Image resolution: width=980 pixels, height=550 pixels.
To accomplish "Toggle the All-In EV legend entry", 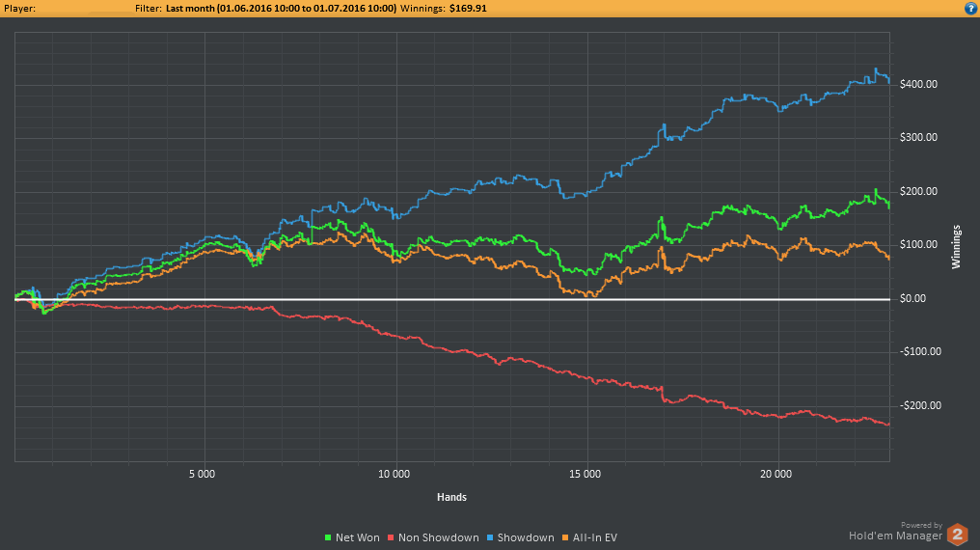I will (589, 537).
